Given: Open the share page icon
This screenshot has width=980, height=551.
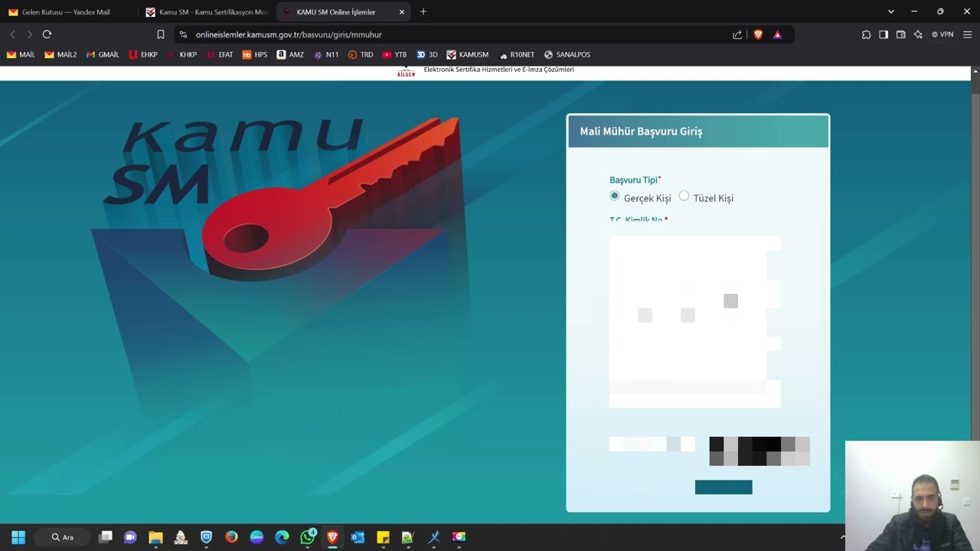Looking at the screenshot, I should 737,34.
